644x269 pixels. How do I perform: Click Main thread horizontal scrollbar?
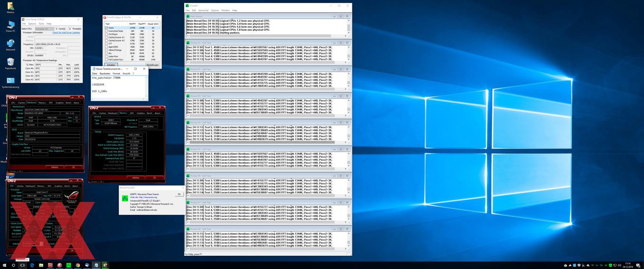tap(267, 36)
